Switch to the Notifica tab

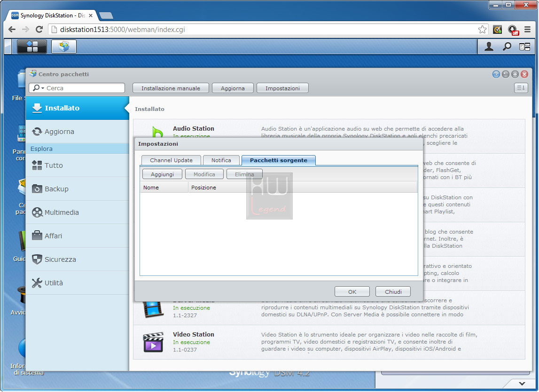click(x=221, y=160)
